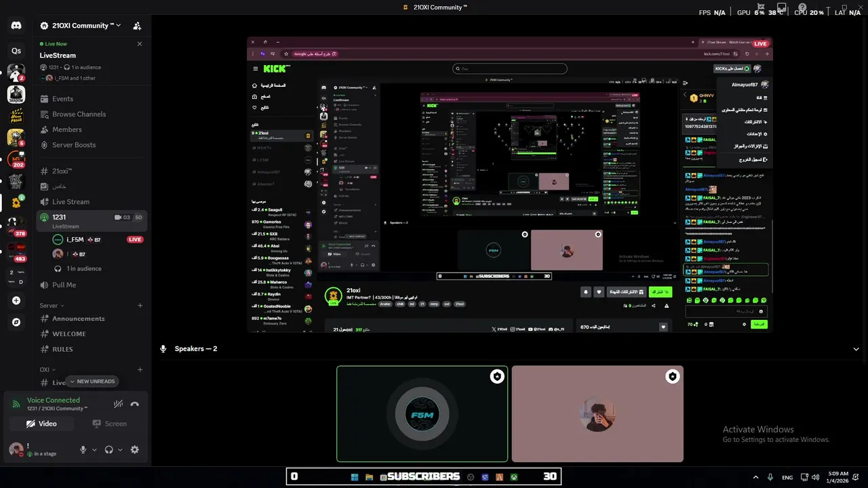
Task: Click moderator badge on F5M speaker tile
Action: pyautogui.click(x=497, y=377)
